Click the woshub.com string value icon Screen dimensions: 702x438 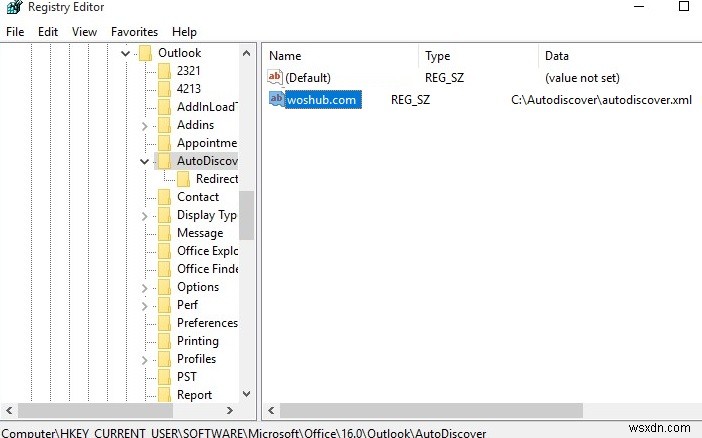point(276,99)
